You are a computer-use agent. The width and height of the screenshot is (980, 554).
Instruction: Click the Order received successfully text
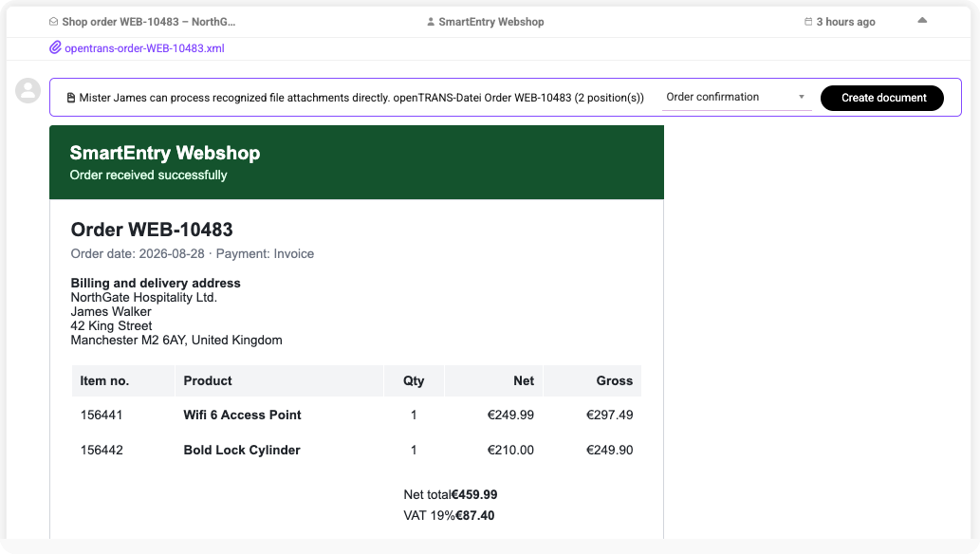pos(148,175)
